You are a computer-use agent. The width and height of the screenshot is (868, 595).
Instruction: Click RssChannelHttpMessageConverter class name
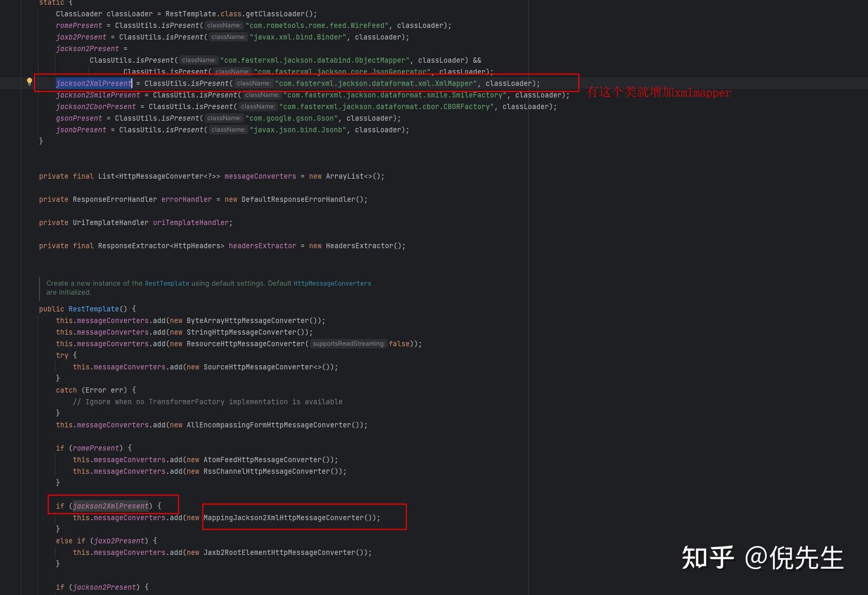tap(266, 471)
